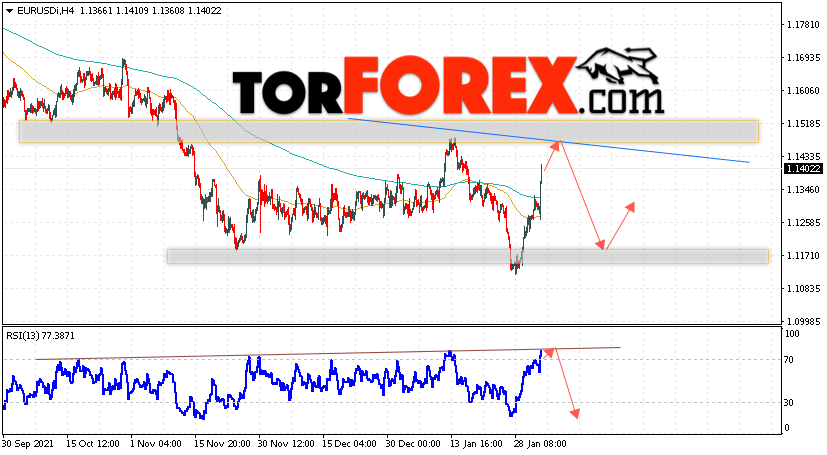Select the 1.11710 price axis label
Image resolution: width=827 pixels, height=455 pixels.
pyautogui.click(x=803, y=256)
